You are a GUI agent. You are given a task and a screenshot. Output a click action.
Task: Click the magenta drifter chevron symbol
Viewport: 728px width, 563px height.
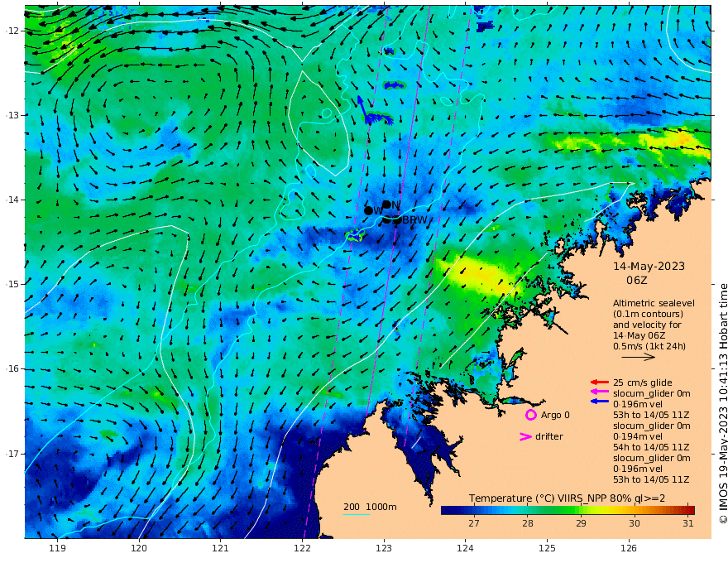(525, 436)
